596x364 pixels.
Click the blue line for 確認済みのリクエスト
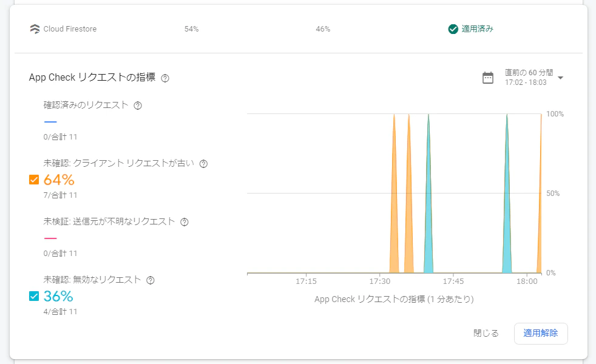click(50, 121)
